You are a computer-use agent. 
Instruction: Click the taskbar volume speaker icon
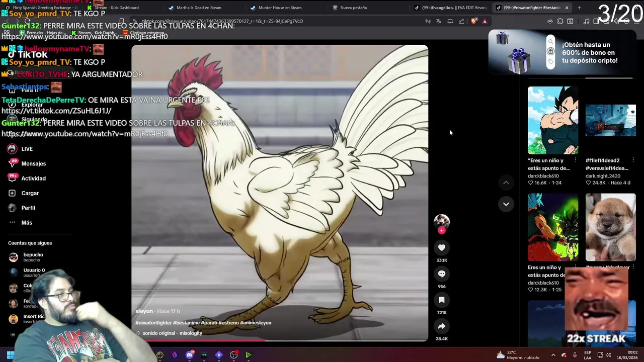click(608, 355)
